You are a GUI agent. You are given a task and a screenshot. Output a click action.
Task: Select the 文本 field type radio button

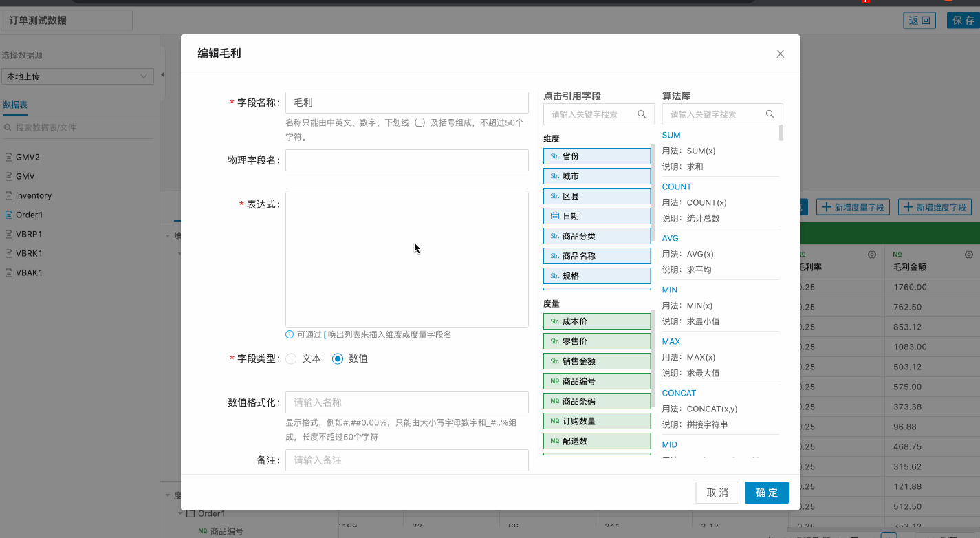(x=291, y=358)
